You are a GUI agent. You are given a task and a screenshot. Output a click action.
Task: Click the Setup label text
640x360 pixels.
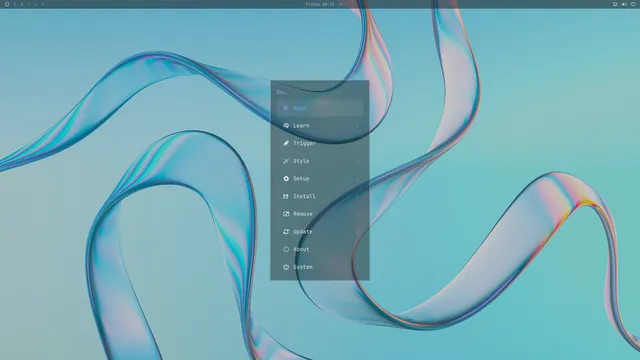(301, 179)
